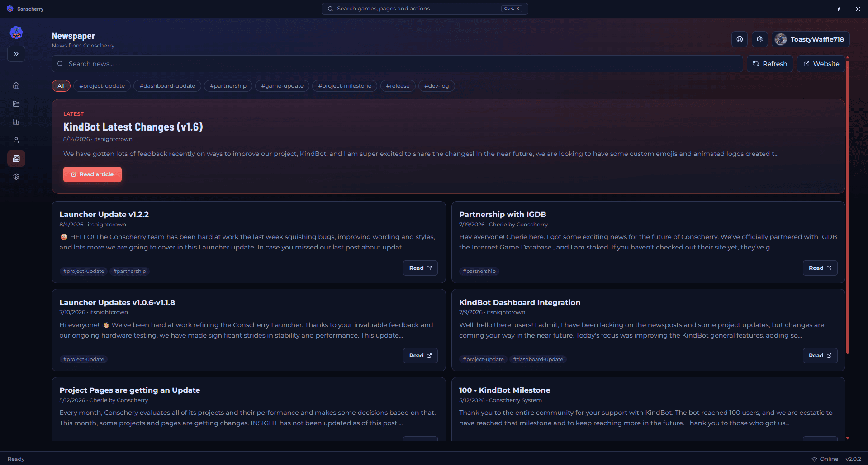Filter news by the #release chip
Viewport: 868px width, 465px height.
pyautogui.click(x=398, y=86)
